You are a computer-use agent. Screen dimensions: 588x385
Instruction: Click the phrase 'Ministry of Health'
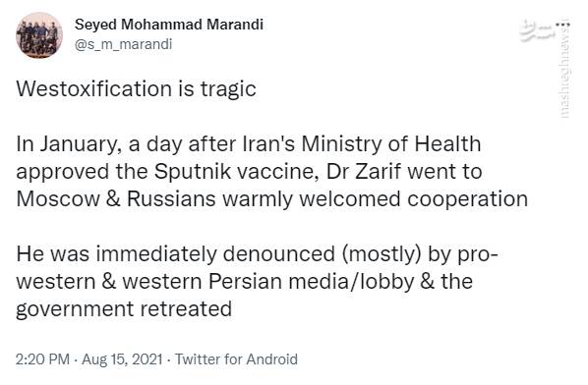(x=391, y=144)
